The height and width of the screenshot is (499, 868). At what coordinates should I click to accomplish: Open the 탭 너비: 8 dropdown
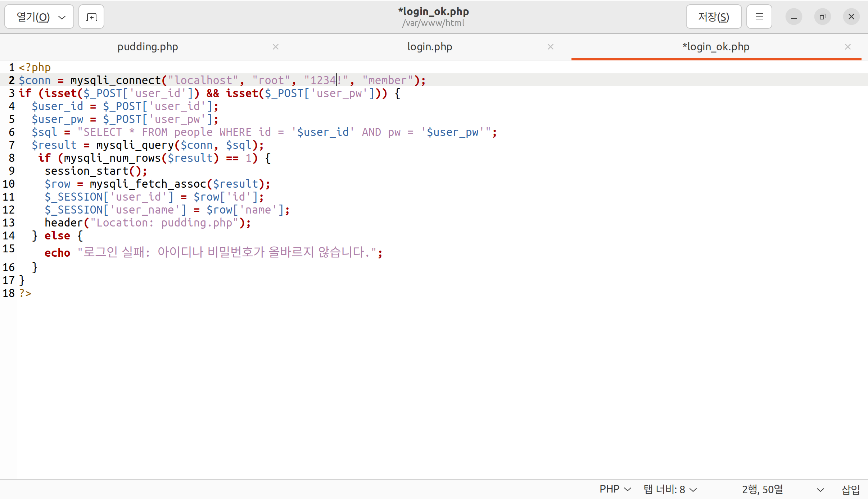[x=670, y=489]
